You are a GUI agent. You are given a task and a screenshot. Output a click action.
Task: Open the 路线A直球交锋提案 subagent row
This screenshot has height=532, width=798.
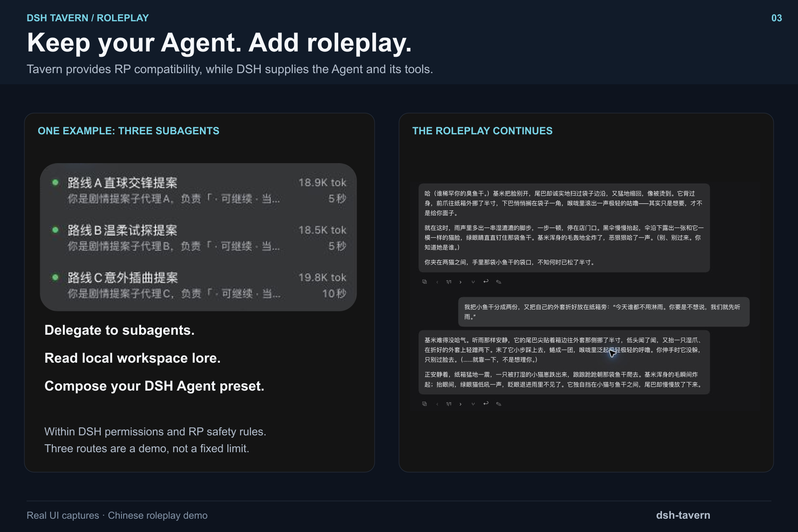pyautogui.click(x=198, y=190)
